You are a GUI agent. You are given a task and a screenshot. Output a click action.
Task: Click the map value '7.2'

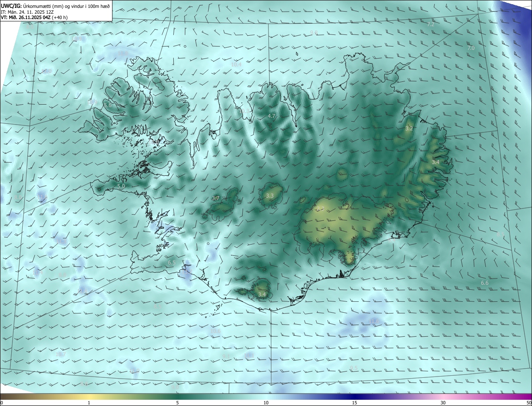pyautogui.click(x=431, y=24)
